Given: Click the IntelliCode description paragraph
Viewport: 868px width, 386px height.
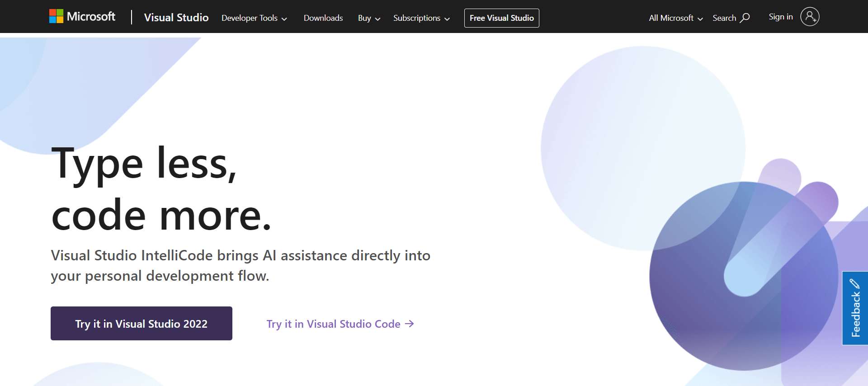Looking at the screenshot, I should 241,266.
